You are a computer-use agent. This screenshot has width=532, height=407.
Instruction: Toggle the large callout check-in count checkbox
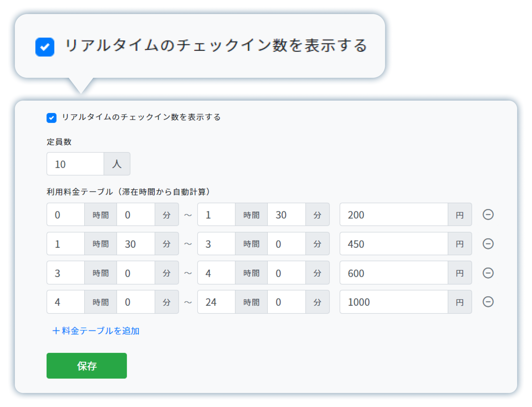[x=45, y=47]
